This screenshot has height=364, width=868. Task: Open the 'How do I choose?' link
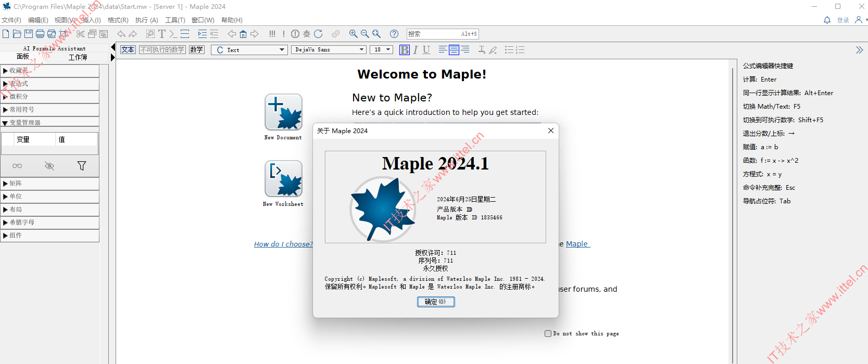(283, 244)
